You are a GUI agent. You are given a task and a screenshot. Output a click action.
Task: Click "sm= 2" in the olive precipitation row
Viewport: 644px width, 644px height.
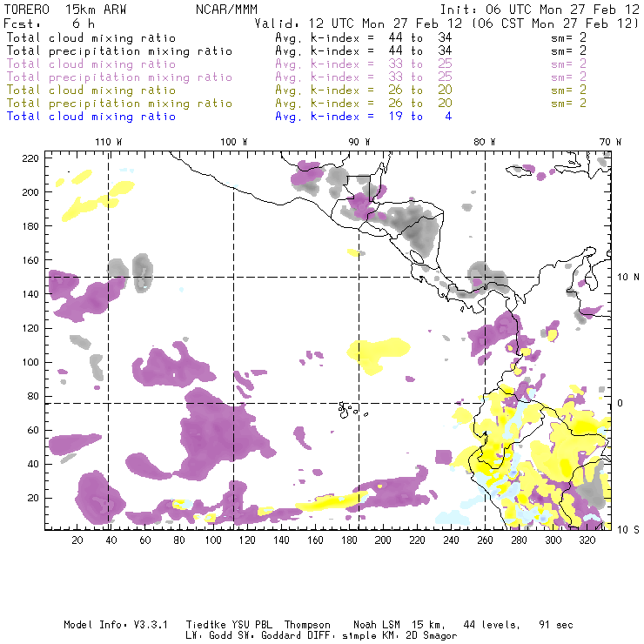point(568,103)
